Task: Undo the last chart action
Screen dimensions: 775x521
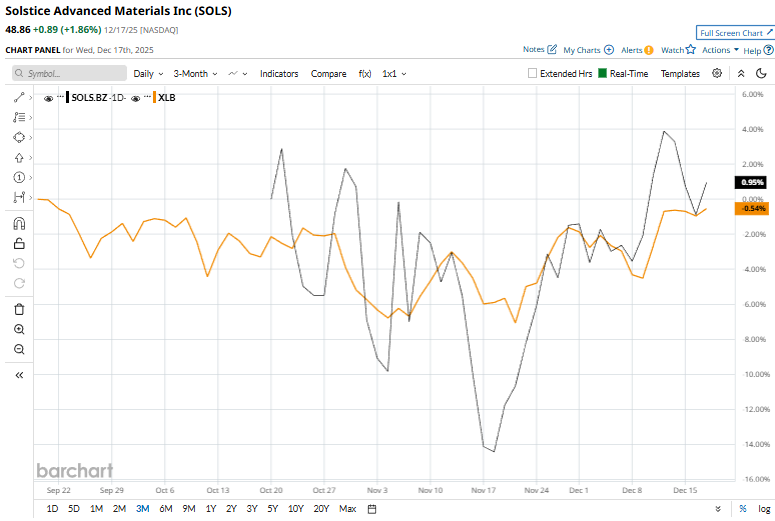Action: point(19,263)
